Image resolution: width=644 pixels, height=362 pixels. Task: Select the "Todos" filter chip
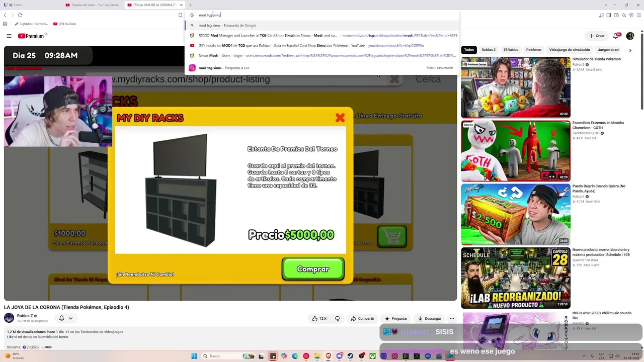469,50
